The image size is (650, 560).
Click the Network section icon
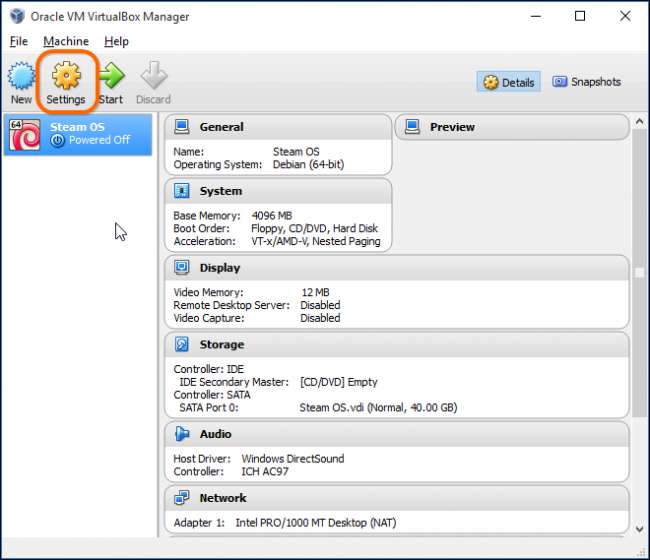(x=182, y=498)
